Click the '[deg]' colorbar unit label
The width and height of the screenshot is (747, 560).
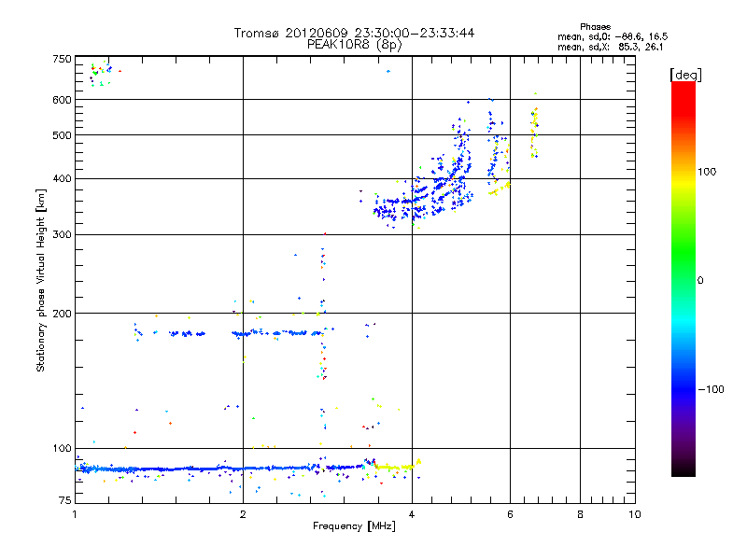(685, 75)
